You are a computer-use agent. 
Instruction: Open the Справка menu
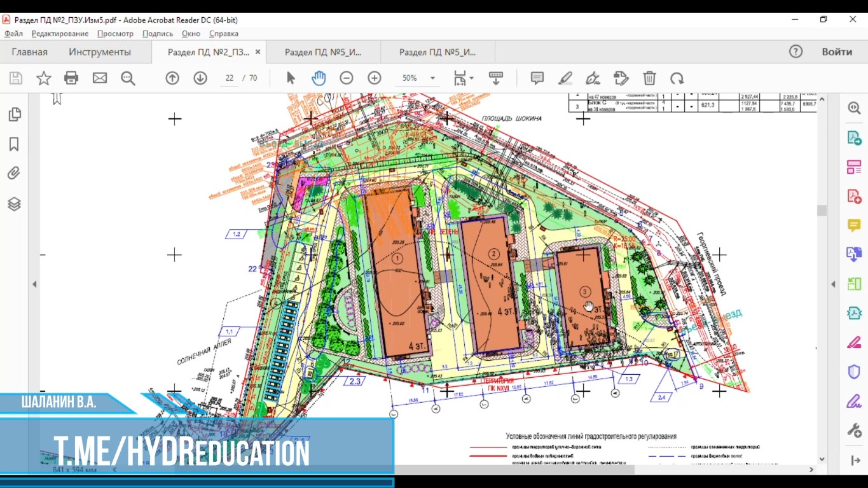[x=224, y=34]
